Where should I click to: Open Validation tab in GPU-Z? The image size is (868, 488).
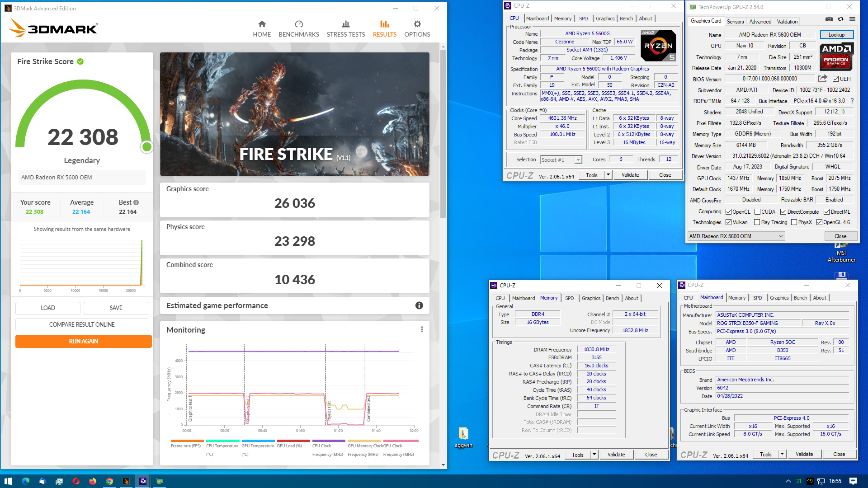point(787,22)
